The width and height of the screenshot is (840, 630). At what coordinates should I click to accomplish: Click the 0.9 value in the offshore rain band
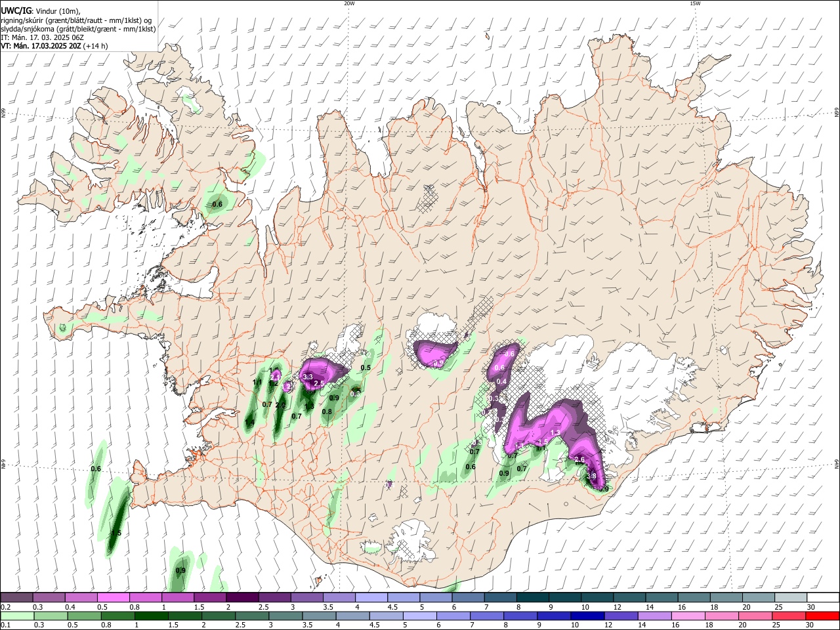180,571
